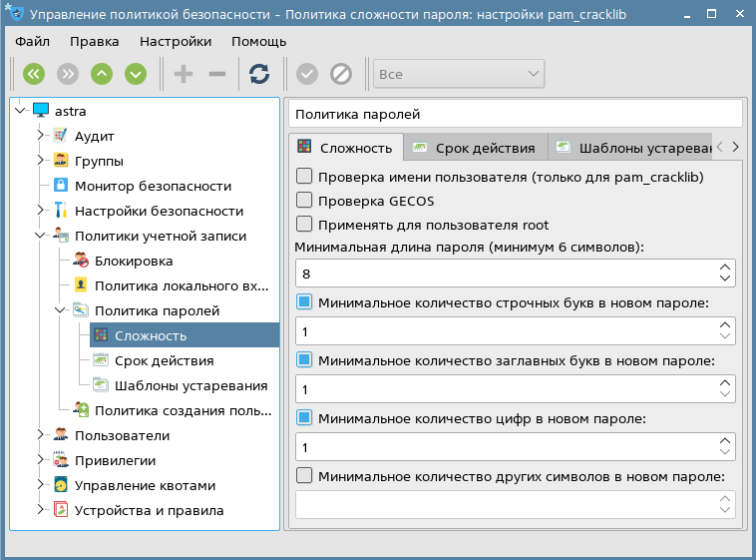Open the Все filter combo box

[459, 74]
